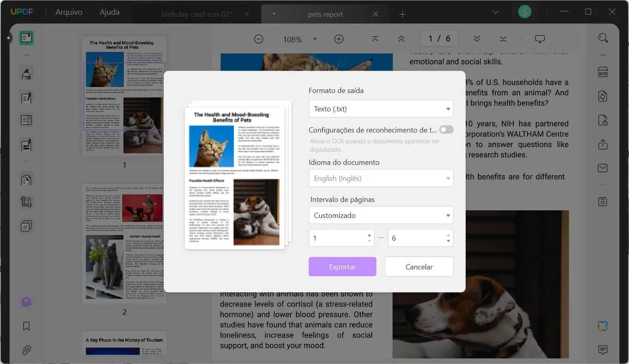Send file by email icon

point(603,168)
